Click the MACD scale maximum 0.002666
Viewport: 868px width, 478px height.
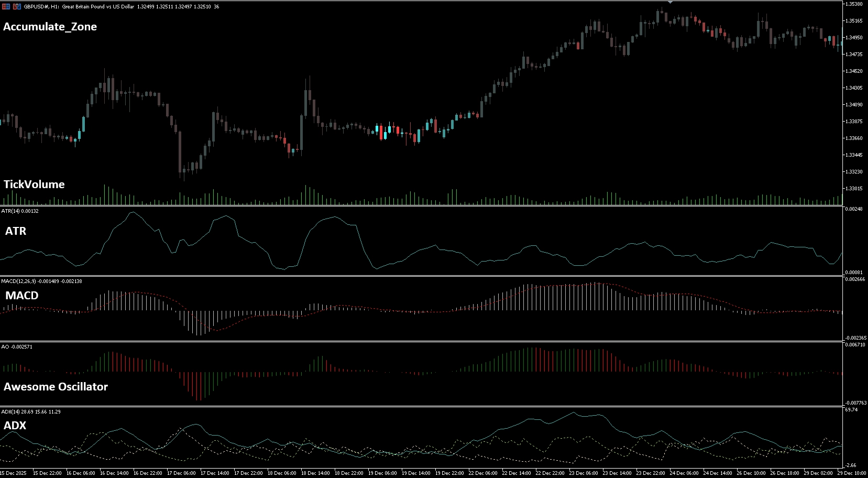[x=855, y=279]
